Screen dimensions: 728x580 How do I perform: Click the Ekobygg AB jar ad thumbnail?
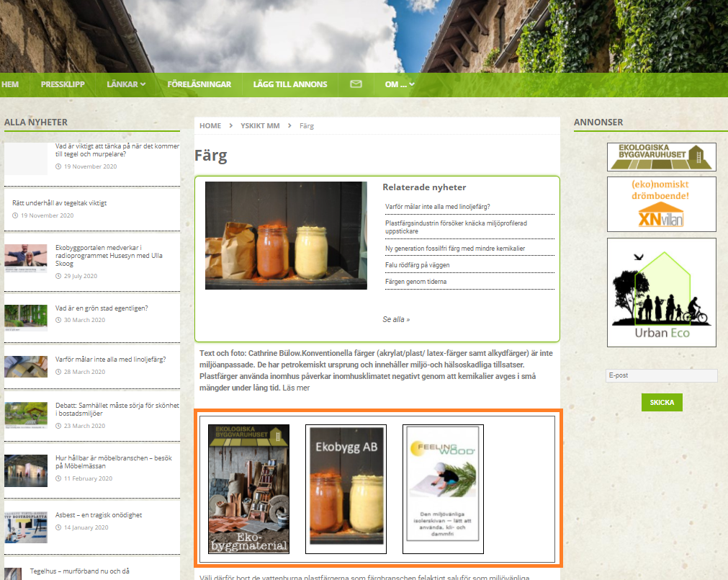(346, 489)
